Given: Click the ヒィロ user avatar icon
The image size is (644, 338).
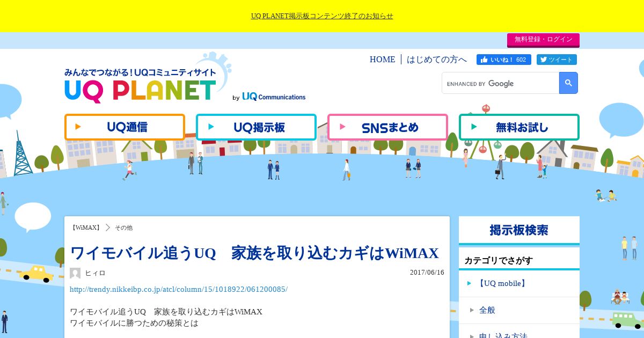Looking at the screenshot, I should [75, 273].
